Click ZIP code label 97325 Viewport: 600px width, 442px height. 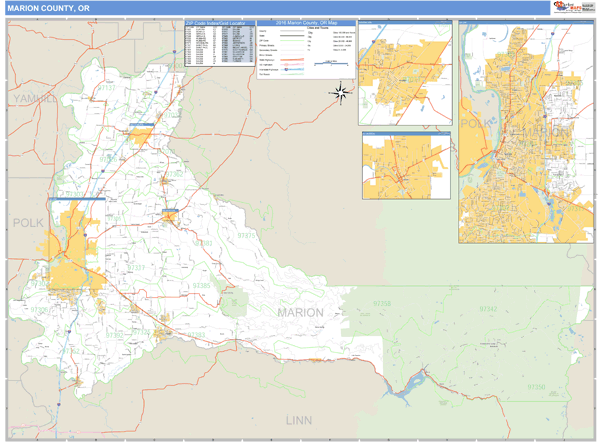click(142, 332)
